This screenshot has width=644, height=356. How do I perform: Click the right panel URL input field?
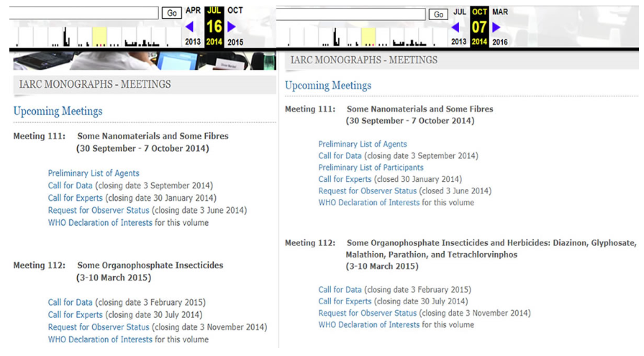pos(350,14)
